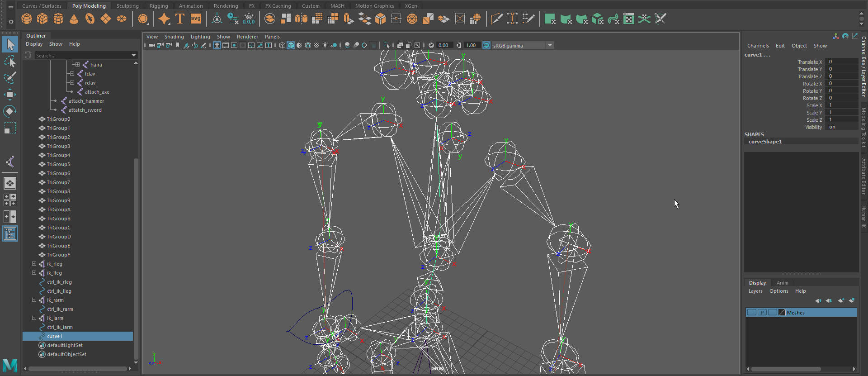
Task: Activate the Lasso Select tool
Action: coord(10,61)
